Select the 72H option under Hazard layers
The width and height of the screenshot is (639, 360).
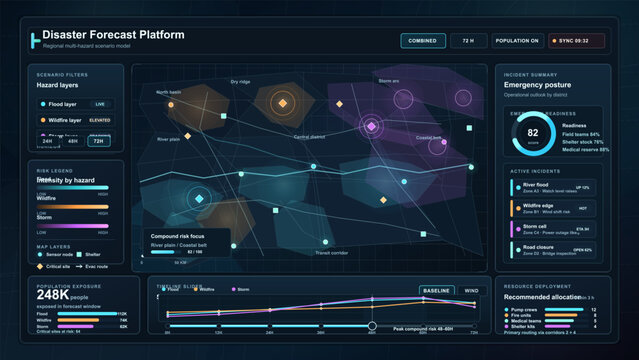(x=99, y=141)
